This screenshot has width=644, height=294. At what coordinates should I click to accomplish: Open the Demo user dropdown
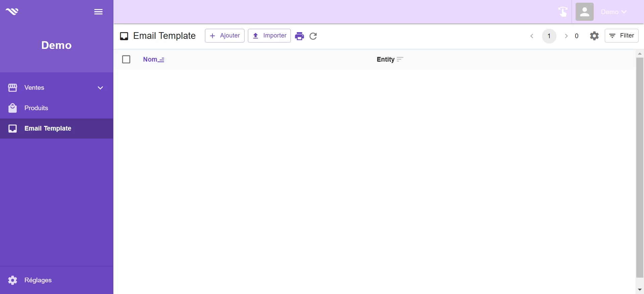click(614, 12)
